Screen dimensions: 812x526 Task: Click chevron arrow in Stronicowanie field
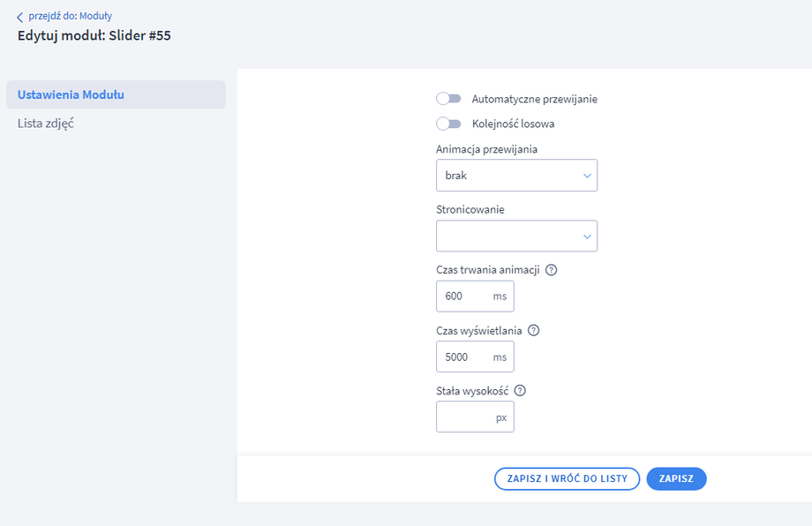(588, 237)
